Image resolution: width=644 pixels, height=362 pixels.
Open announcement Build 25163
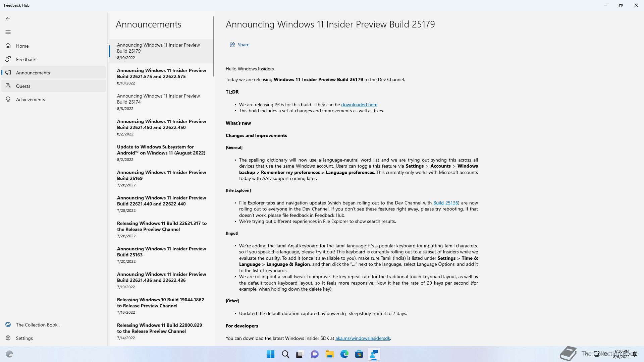click(161, 255)
